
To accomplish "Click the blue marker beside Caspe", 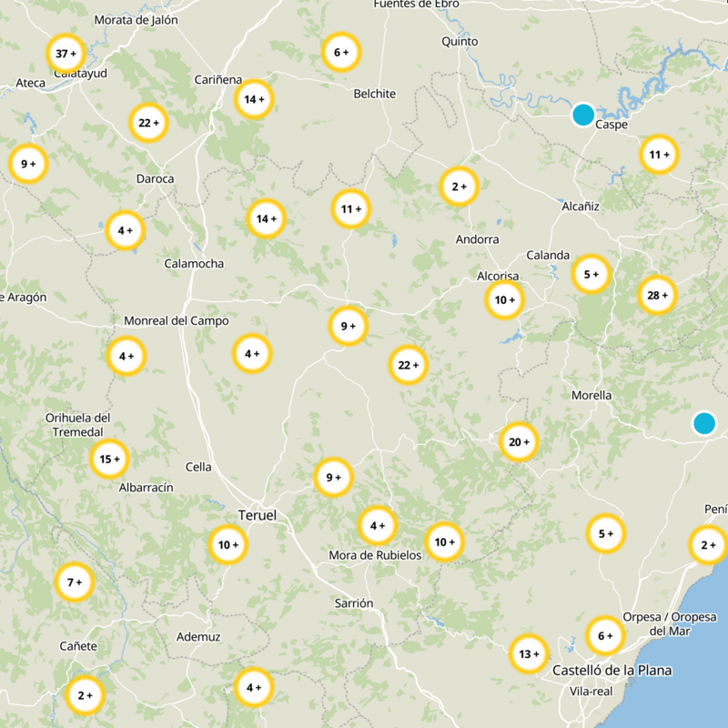I will pos(582,115).
